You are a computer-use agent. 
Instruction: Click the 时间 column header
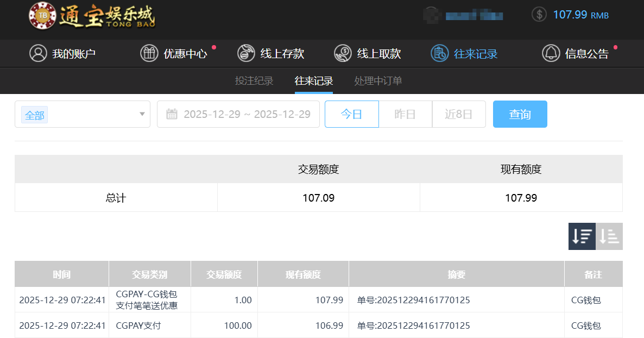point(61,274)
